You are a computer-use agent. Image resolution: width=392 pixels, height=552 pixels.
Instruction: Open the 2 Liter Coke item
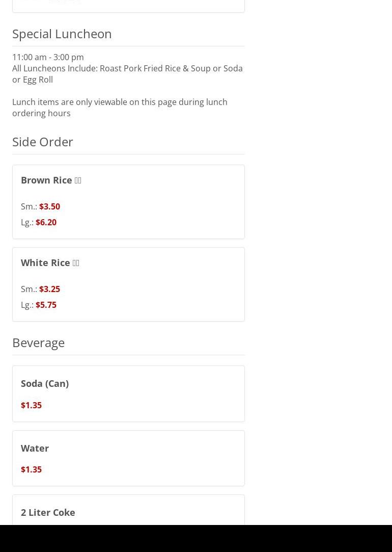48,512
